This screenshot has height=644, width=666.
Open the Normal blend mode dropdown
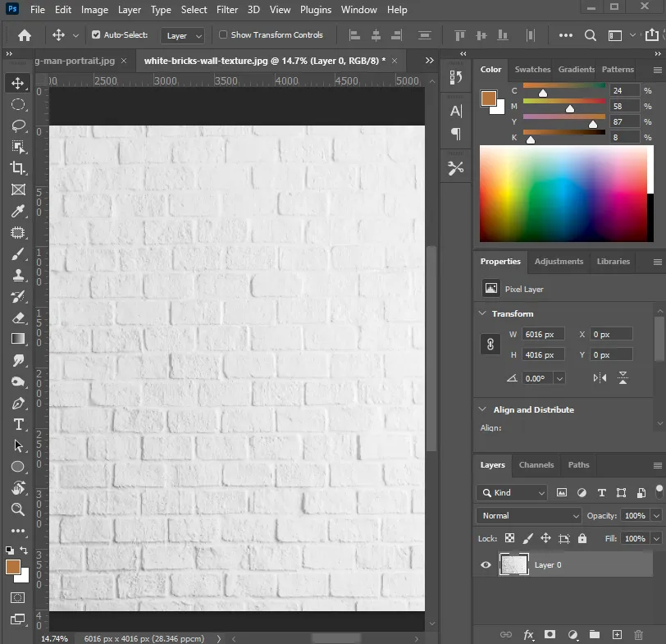tap(529, 516)
